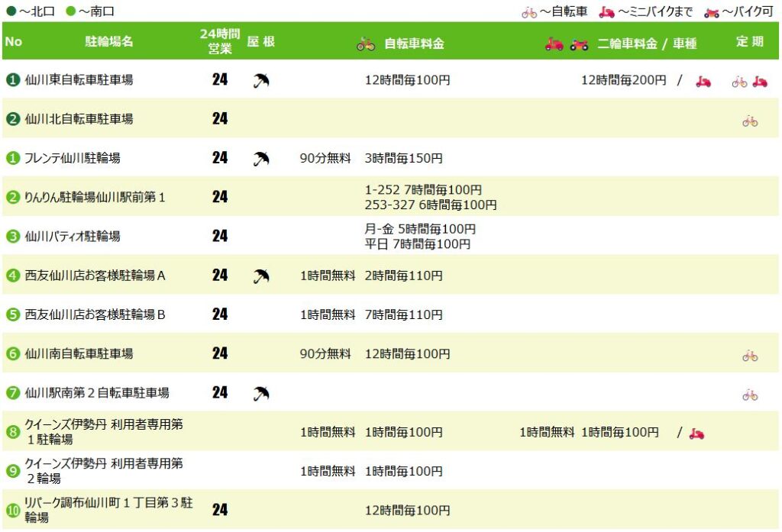This screenshot has width=782, height=532.
Task: Click the dark green number 1 badge for 仙川東
Action: 12,80
